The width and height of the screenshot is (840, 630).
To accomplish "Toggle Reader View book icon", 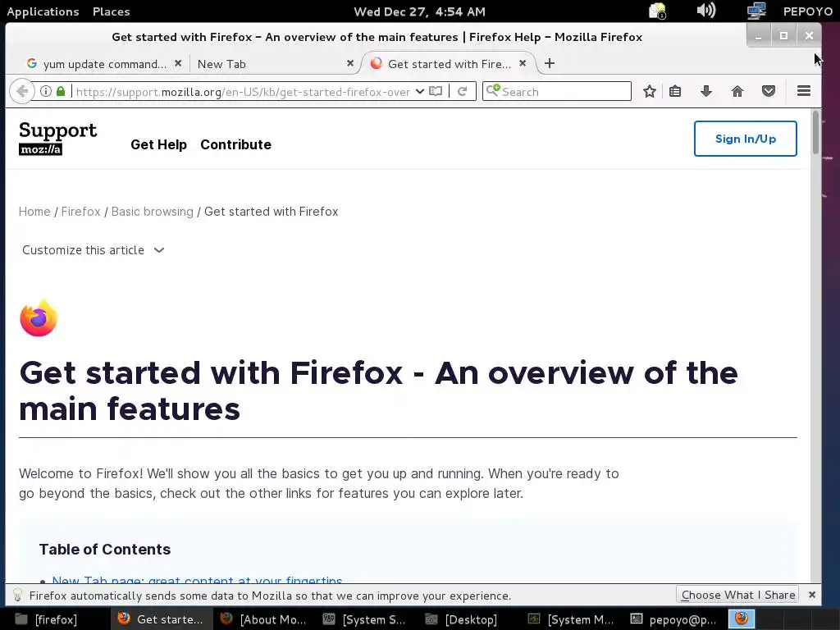I will (436, 92).
